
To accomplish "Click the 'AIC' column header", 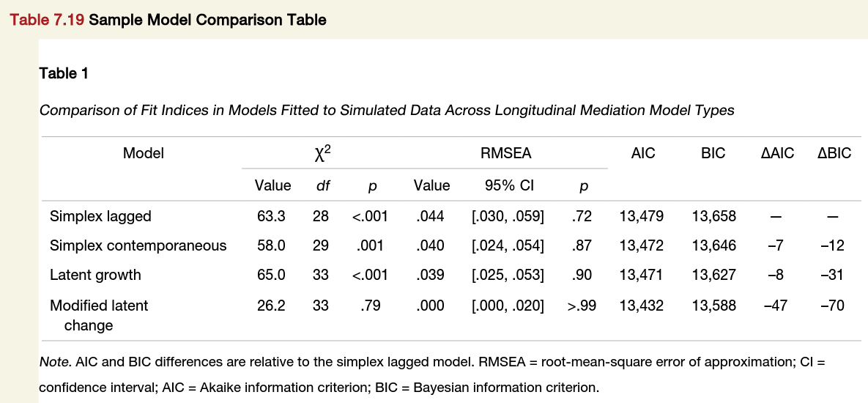I will coord(642,153).
